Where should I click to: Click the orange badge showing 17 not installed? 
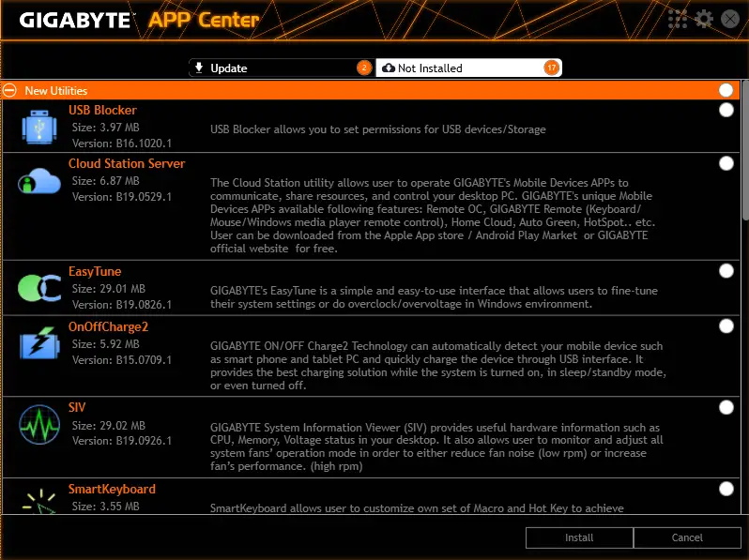(x=551, y=68)
